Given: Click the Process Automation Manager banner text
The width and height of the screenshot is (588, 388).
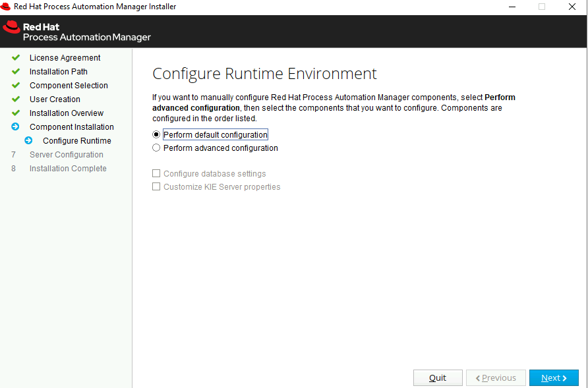Looking at the screenshot, I should click(86, 37).
